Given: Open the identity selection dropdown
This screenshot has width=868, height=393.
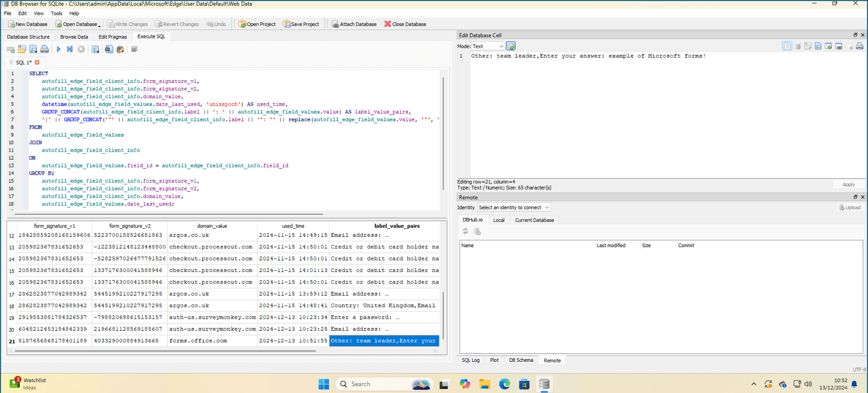Looking at the screenshot, I should point(513,207).
